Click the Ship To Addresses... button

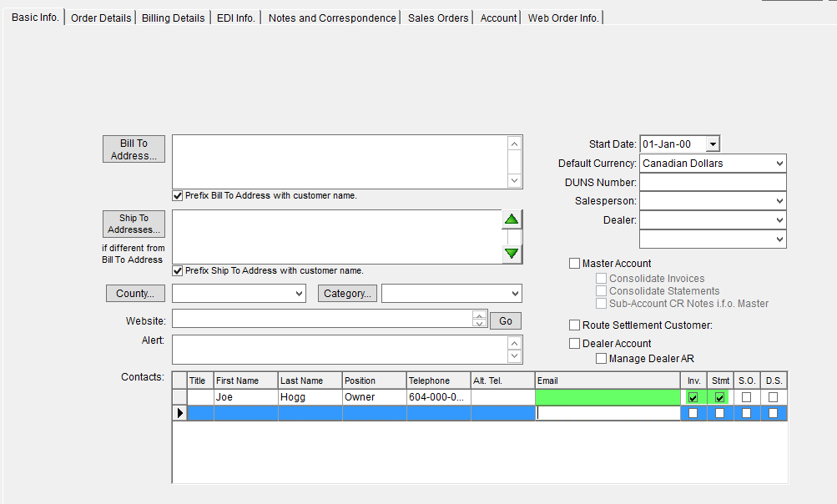pyautogui.click(x=134, y=224)
